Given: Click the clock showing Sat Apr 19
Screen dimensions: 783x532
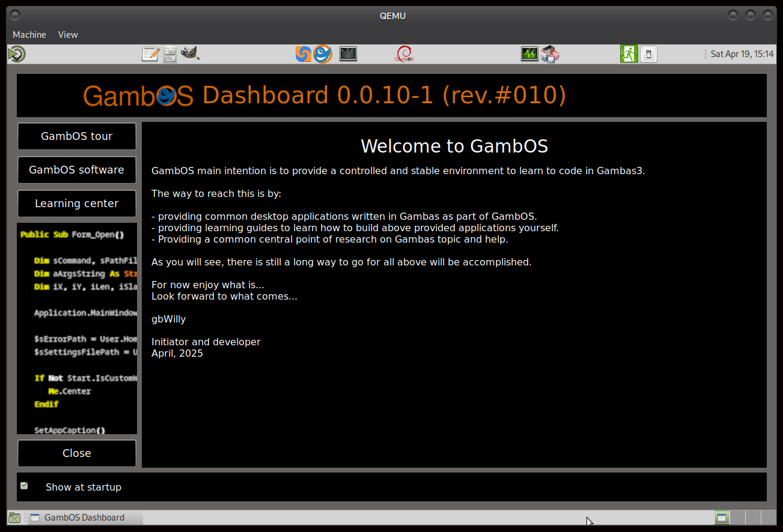Looking at the screenshot, I should coord(742,54).
